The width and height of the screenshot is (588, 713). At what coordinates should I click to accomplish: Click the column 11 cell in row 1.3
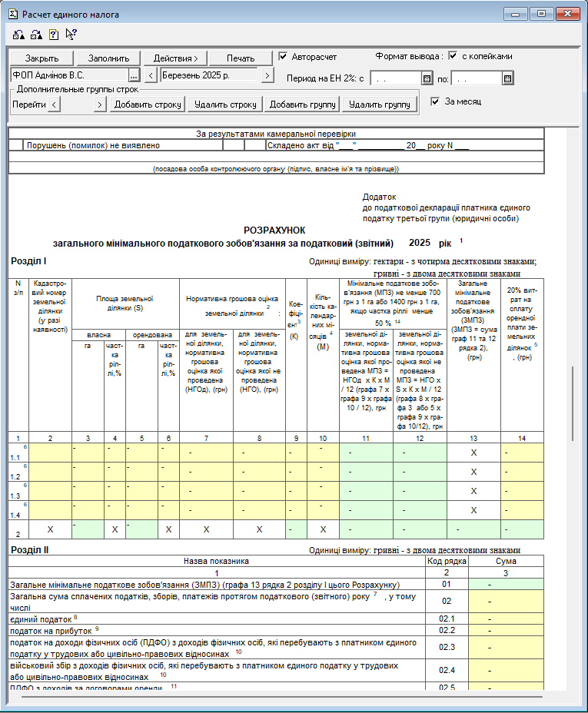(366, 491)
